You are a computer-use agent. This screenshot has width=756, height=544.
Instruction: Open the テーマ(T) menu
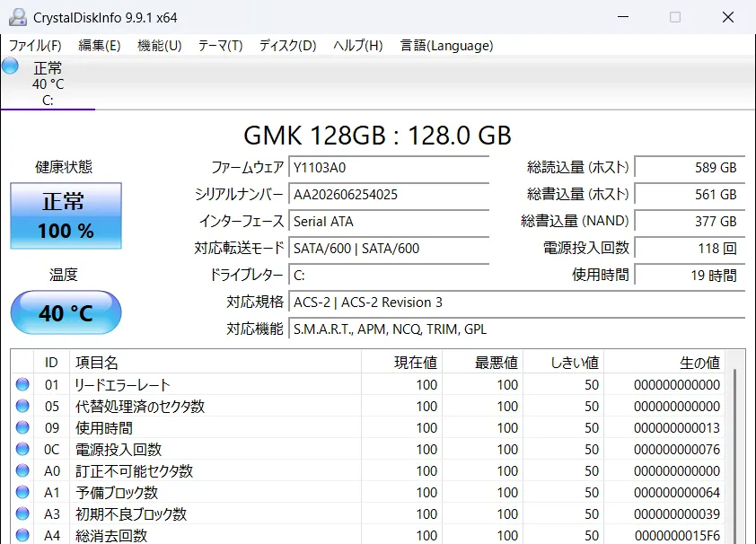tap(220, 46)
